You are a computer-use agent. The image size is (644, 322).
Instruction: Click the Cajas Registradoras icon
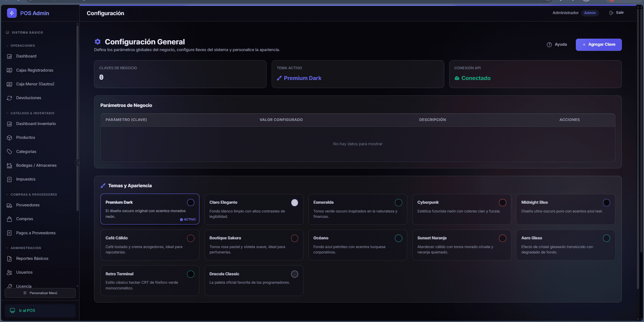(x=9, y=70)
